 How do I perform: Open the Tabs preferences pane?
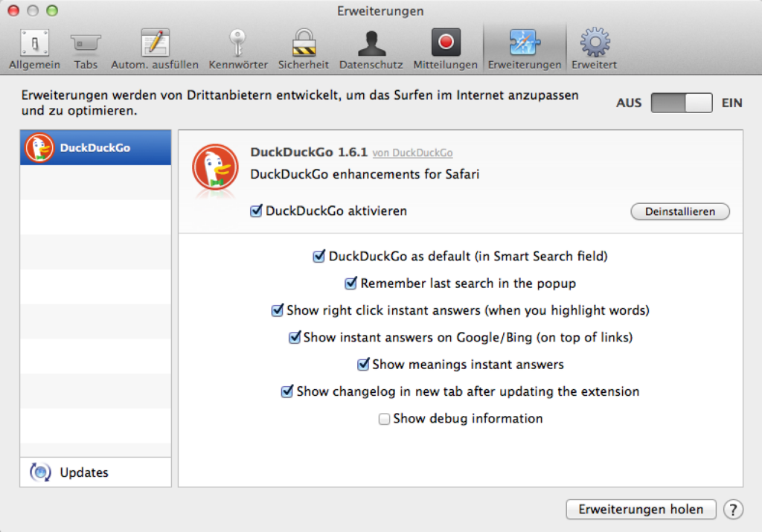(x=86, y=49)
